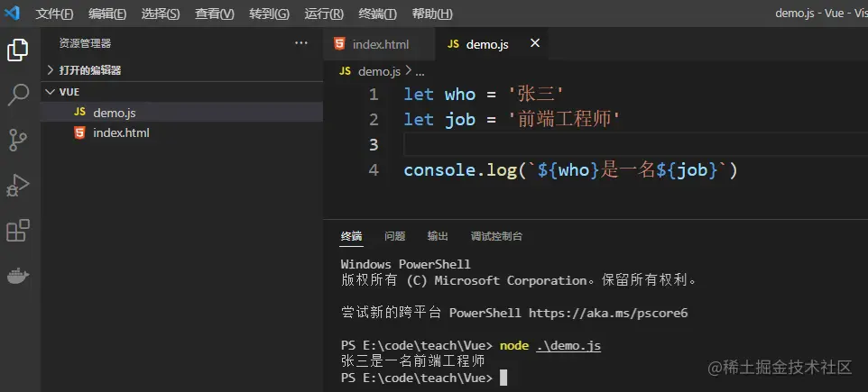Close the demo.js editor tab
Screen dimensions: 868x392
[535, 43]
